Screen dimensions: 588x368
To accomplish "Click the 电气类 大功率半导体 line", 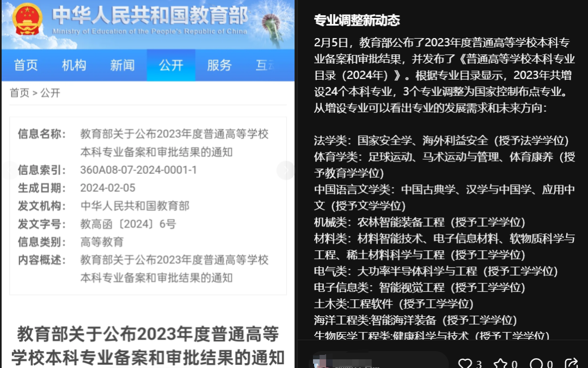I will click(x=436, y=271).
